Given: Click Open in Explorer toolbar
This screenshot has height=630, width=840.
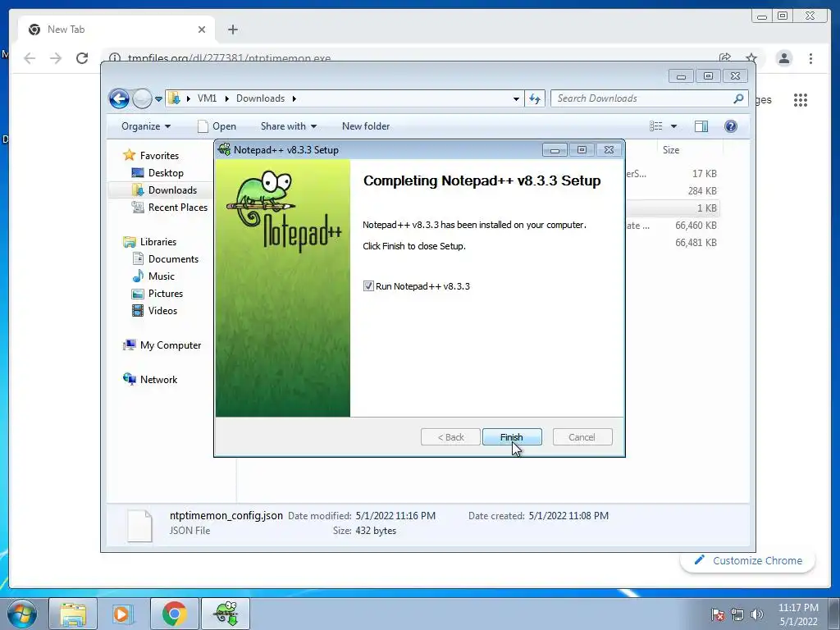Looking at the screenshot, I should pyautogui.click(x=217, y=126).
